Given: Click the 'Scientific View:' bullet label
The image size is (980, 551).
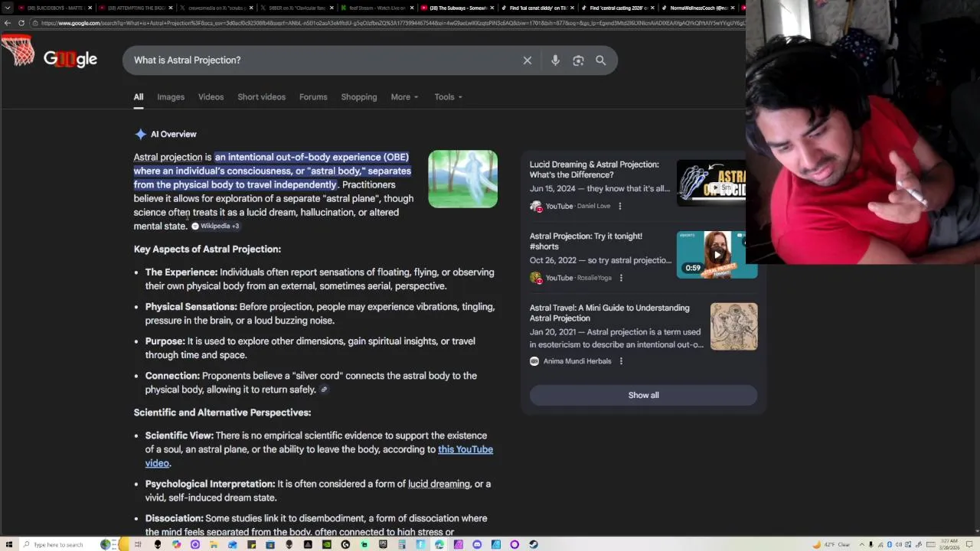Looking at the screenshot, I should click(x=179, y=435).
